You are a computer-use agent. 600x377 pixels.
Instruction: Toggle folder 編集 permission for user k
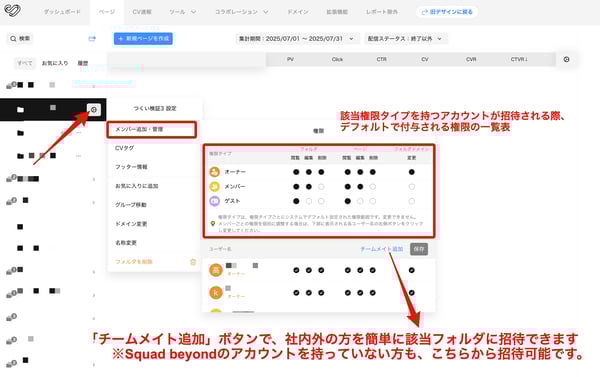308,293
